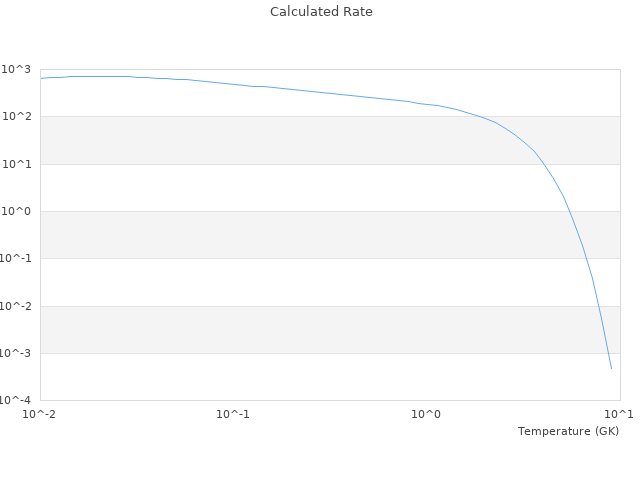The width and height of the screenshot is (640, 480).
Task: Click the blue curve's starting point at 10^-2
Action: [x=41, y=78]
